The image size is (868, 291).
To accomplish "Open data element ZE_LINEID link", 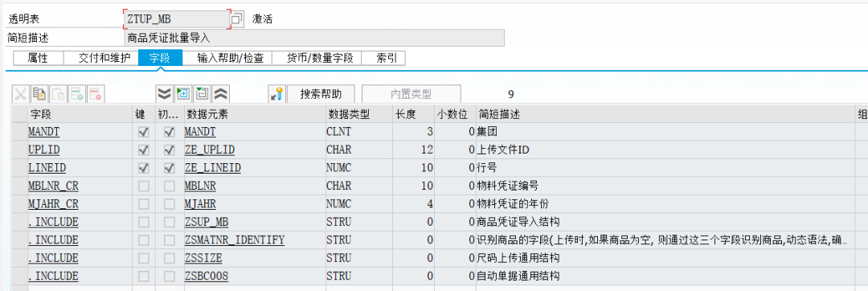I will 212,168.
